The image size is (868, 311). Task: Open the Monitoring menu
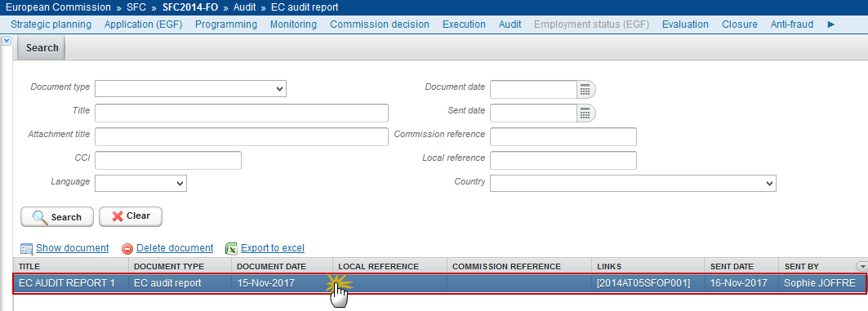tap(293, 24)
